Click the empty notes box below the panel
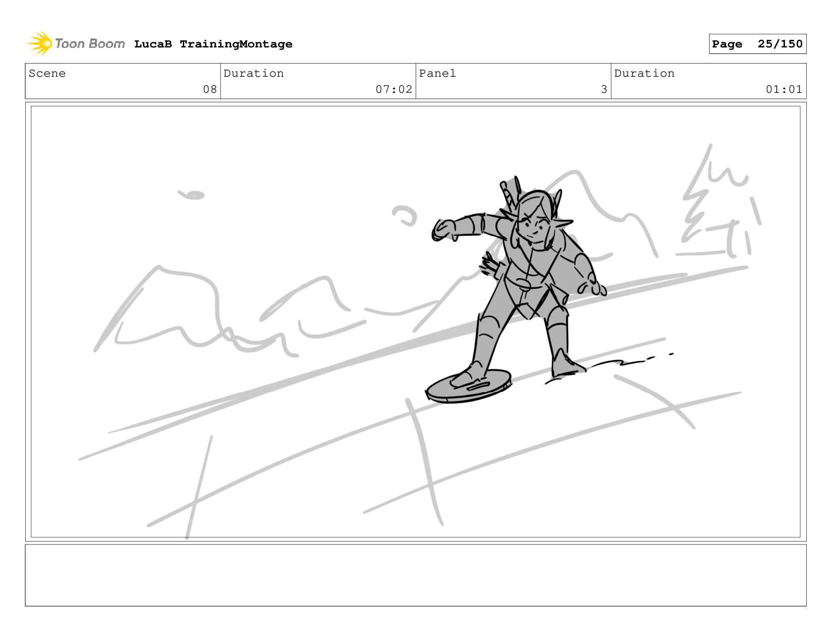 coord(415,575)
